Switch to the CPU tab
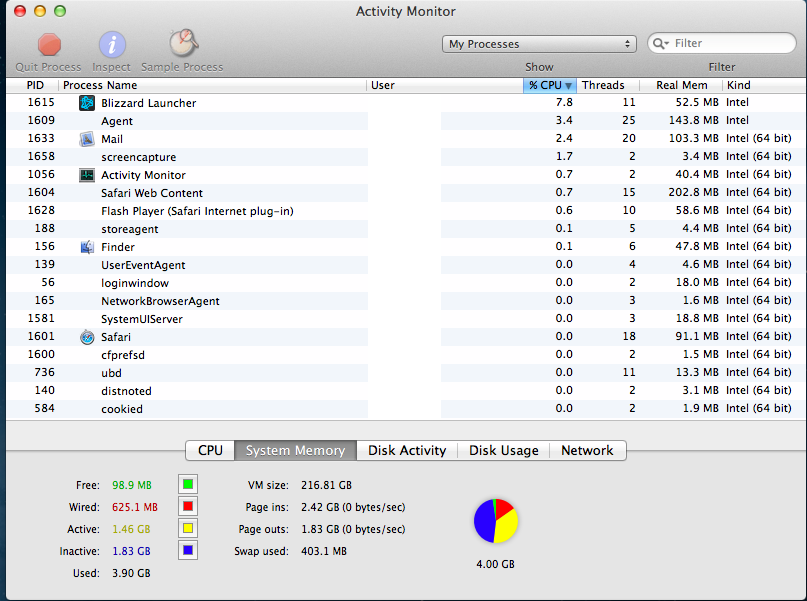Image resolution: width=807 pixels, height=601 pixels. coord(210,450)
